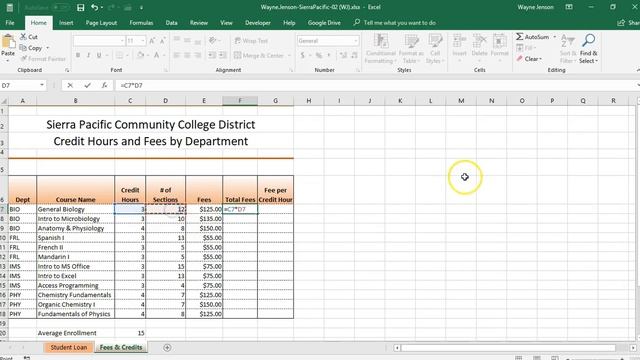Image resolution: width=640 pixels, height=360 pixels.
Task: Click the Insert Function fx button
Action: (x=104, y=85)
